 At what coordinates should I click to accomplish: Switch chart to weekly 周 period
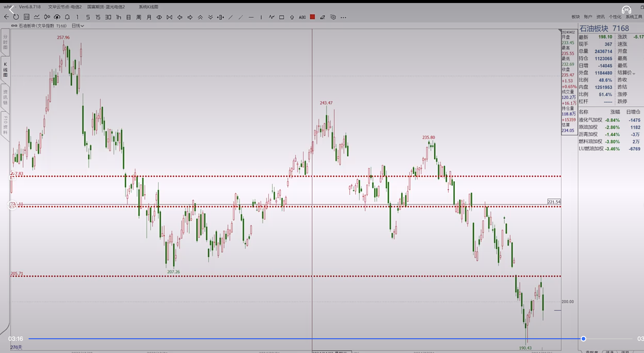(x=139, y=17)
